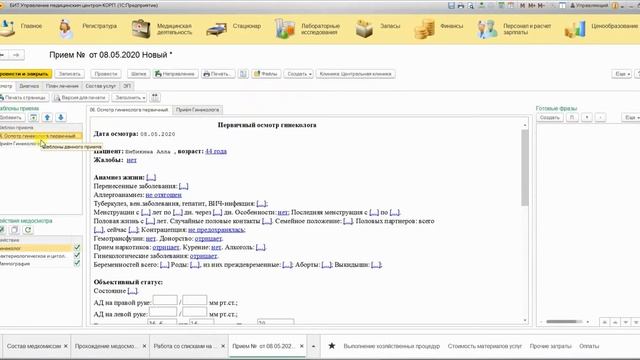Image resolution: width=640 pixels, height=360 pixels.
Task: Open the Медицинская деятельность section icon
Action: pos(141,29)
